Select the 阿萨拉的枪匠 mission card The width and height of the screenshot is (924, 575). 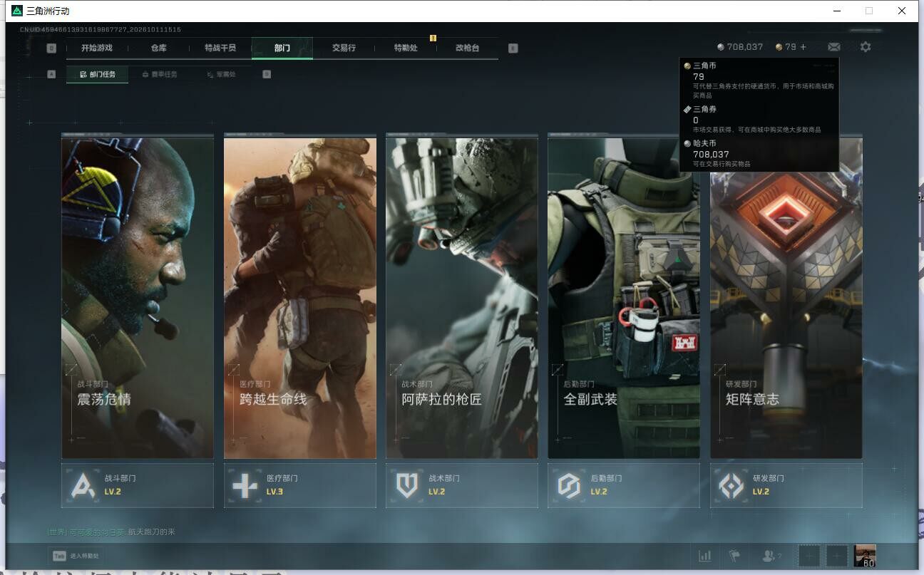coord(462,298)
